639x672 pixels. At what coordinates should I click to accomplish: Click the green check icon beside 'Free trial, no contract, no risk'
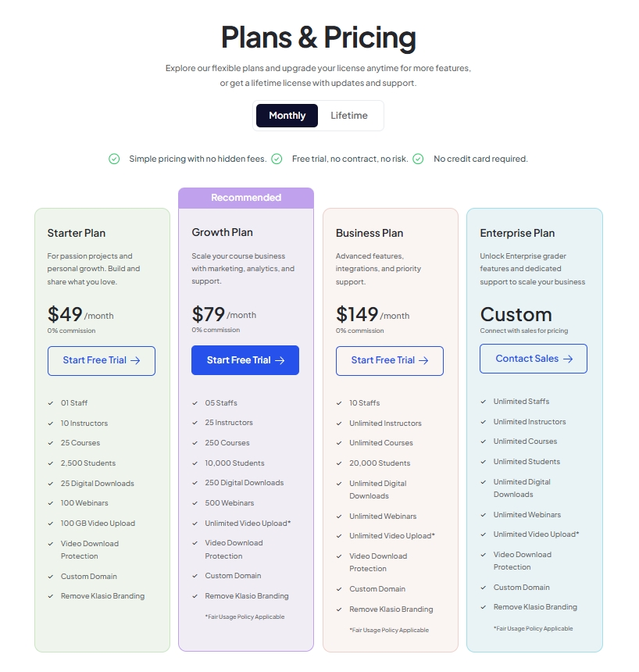coord(277,159)
